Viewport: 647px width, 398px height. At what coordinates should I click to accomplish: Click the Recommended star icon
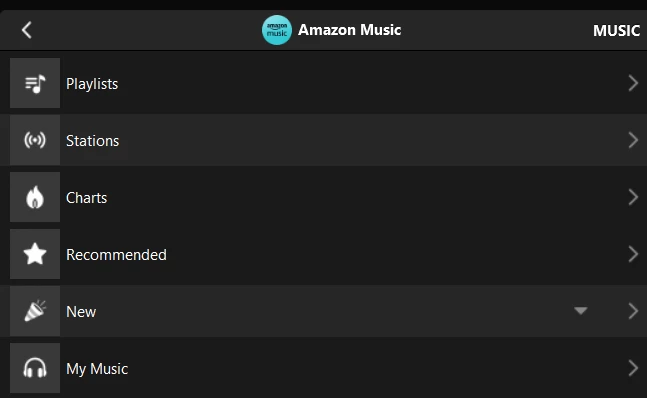pyautogui.click(x=35, y=254)
